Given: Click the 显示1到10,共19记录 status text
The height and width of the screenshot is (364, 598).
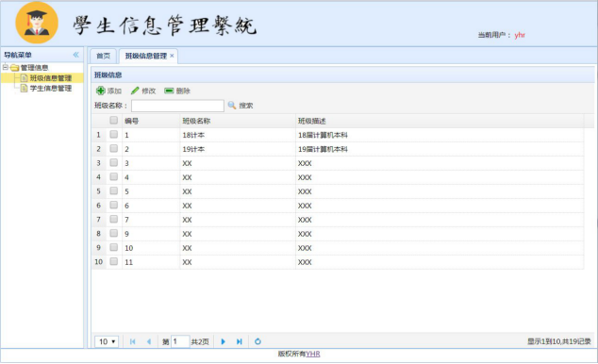Looking at the screenshot, I should (559, 342).
